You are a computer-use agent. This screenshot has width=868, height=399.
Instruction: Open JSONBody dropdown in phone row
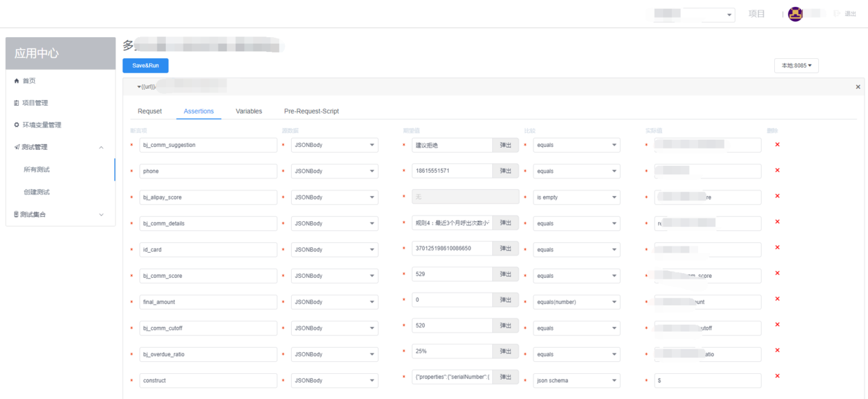[x=335, y=171]
